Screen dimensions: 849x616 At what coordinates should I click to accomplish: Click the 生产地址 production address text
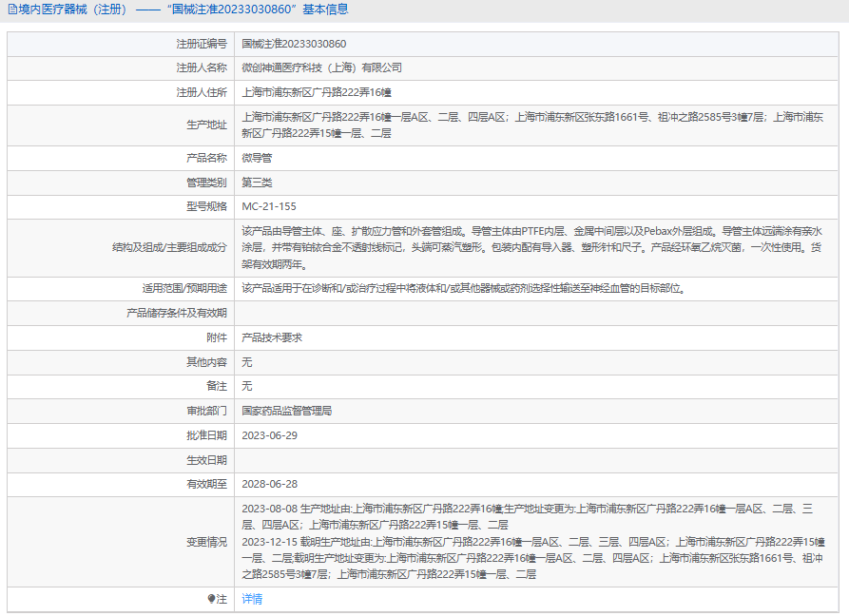(532, 125)
